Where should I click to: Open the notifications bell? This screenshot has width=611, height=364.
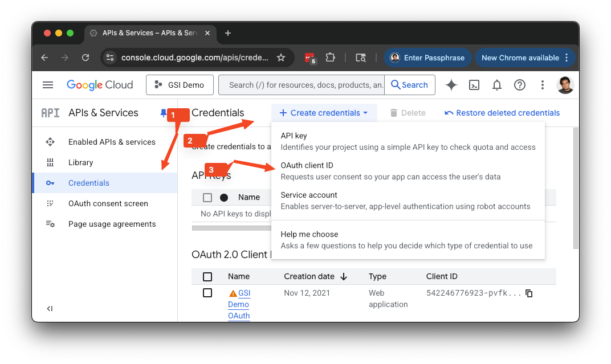496,85
